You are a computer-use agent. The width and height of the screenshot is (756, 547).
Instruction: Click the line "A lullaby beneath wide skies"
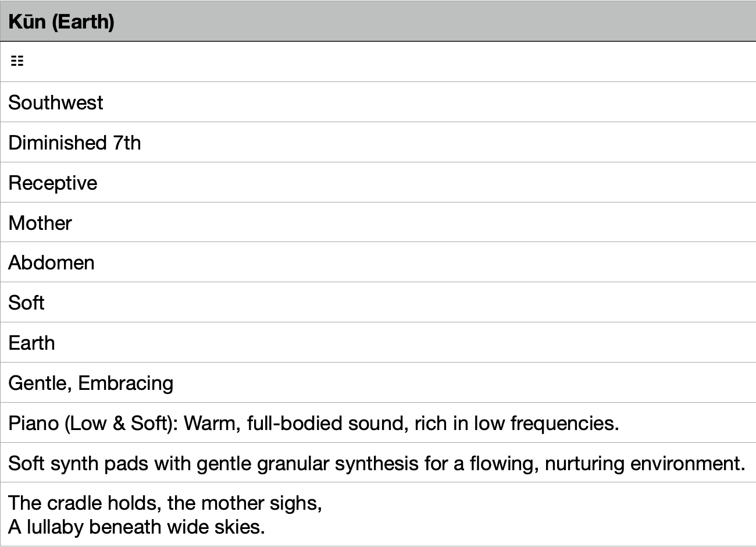pyautogui.click(x=137, y=527)
